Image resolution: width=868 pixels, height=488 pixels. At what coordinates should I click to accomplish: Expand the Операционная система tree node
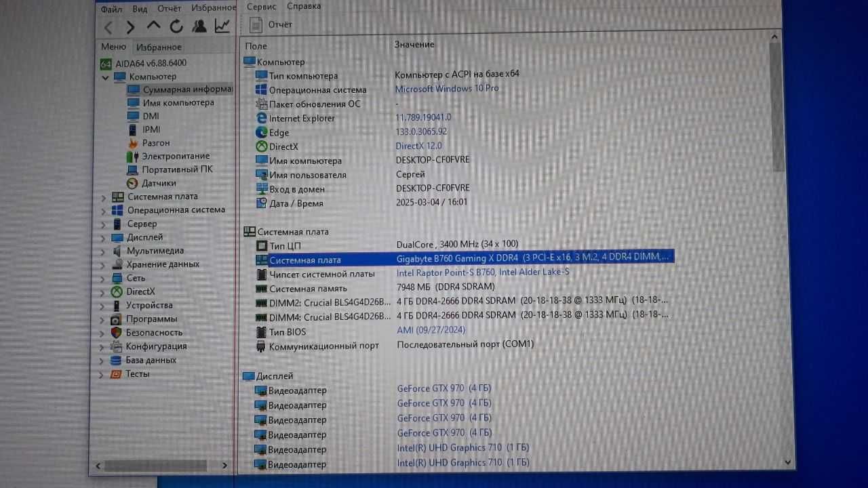103,211
